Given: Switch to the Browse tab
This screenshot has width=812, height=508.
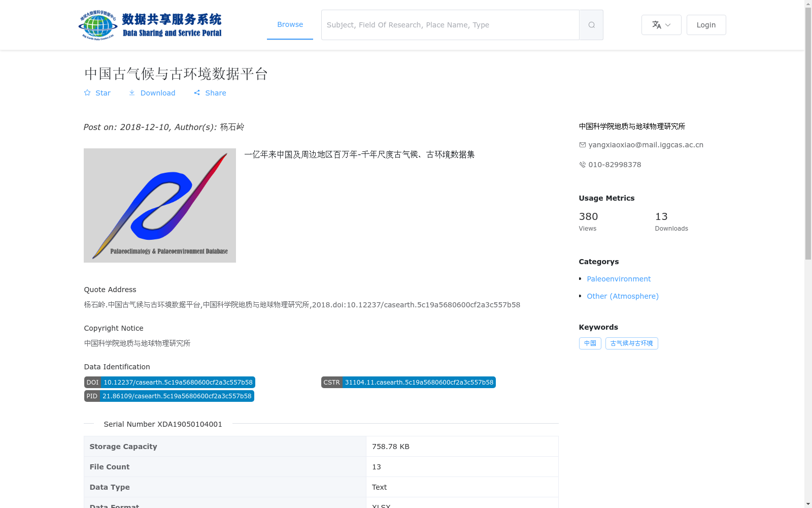Looking at the screenshot, I should (290, 24).
